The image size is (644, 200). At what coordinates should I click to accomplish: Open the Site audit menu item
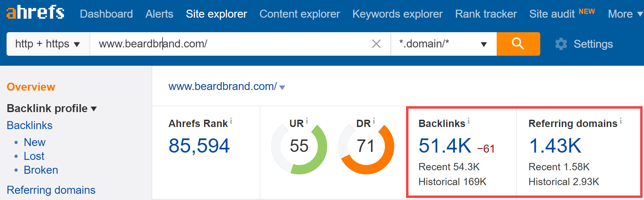552,14
